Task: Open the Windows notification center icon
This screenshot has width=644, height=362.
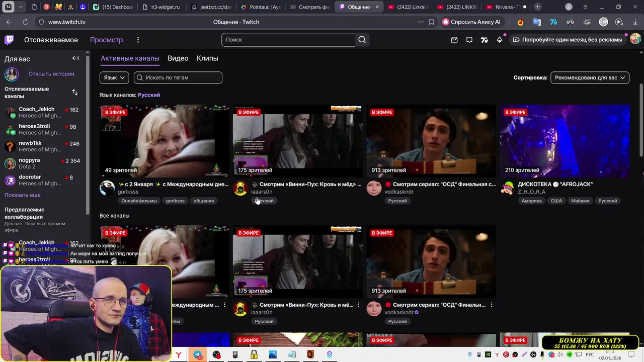Action: [x=631, y=354]
